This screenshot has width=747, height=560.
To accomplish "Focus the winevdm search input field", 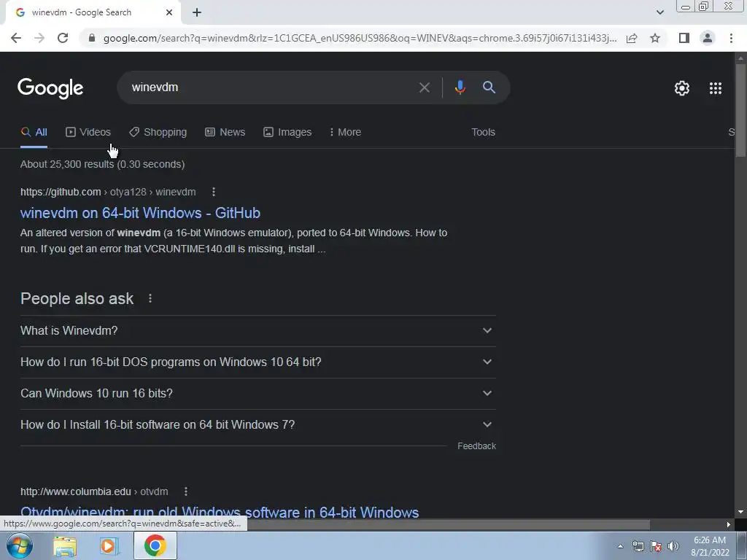I will tap(271, 87).
